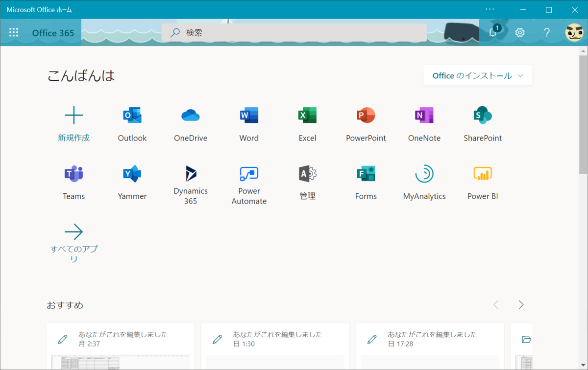The height and width of the screenshot is (370, 588).
Task: Click the folder icon on fourth card
Action: pyautogui.click(x=527, y=339)
